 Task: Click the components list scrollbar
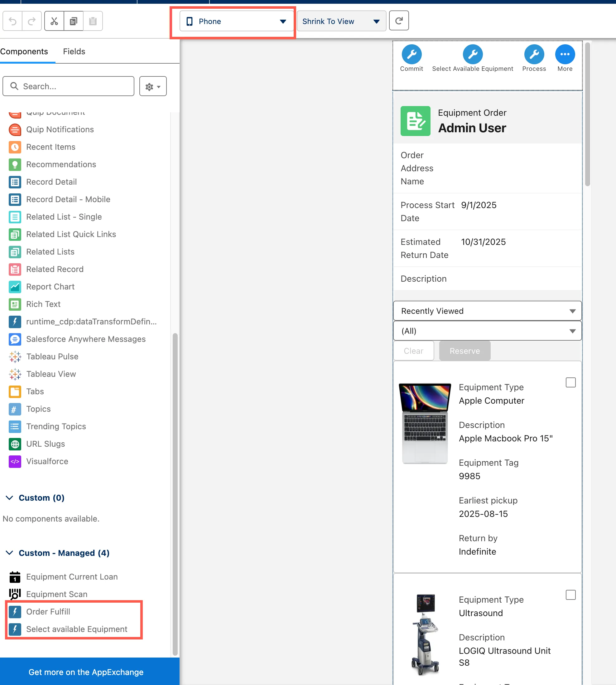pos(175,494)
